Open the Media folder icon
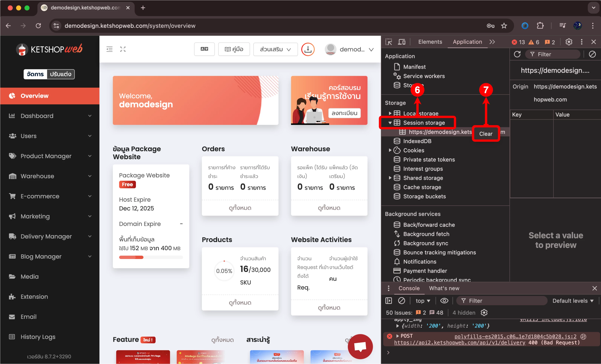The image size is (601, 364). click(x=12, y=276)
